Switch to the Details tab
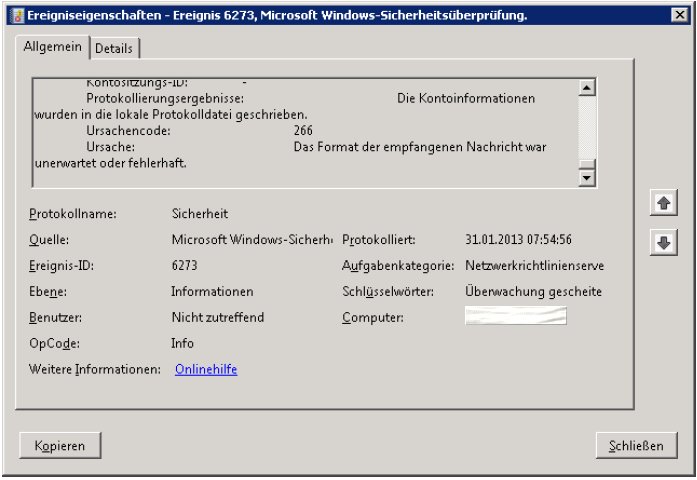The width and height of the screenshot is (697, 480). [x=116, y=48]
